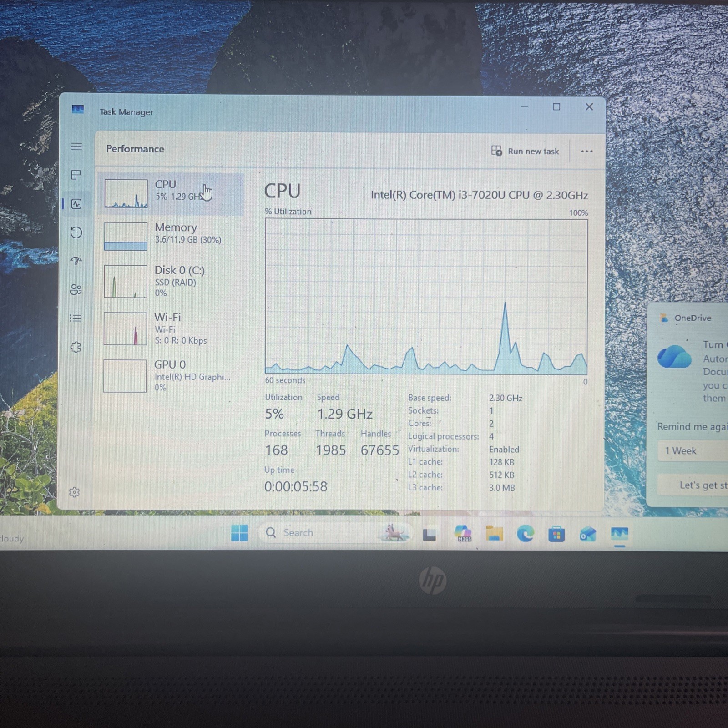Screen dimensions: 728x728
Task: Click Let's get started in OneDrive popup
Action: [x=693, y=485]
